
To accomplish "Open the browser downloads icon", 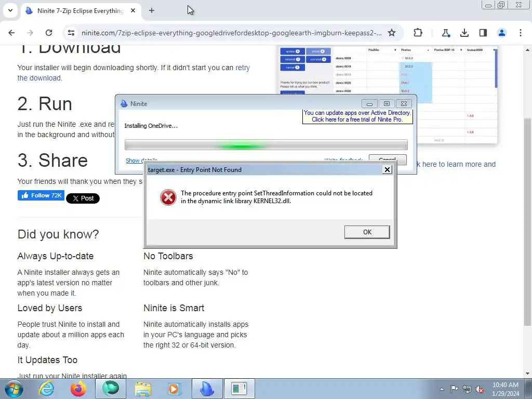I will (464, 33).
